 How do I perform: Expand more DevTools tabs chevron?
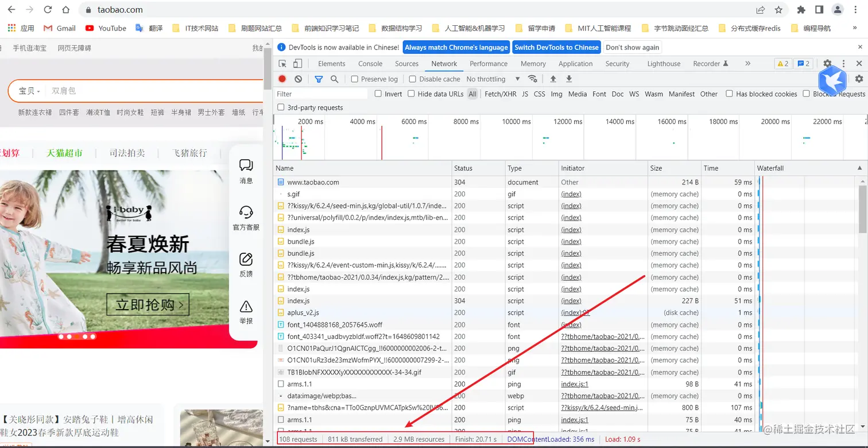click(x=747, y=64)
